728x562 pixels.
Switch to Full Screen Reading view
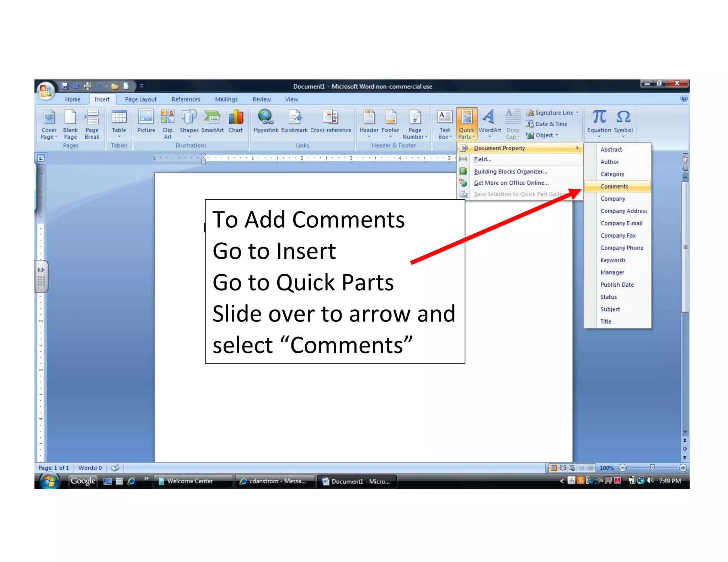(563, 468)
